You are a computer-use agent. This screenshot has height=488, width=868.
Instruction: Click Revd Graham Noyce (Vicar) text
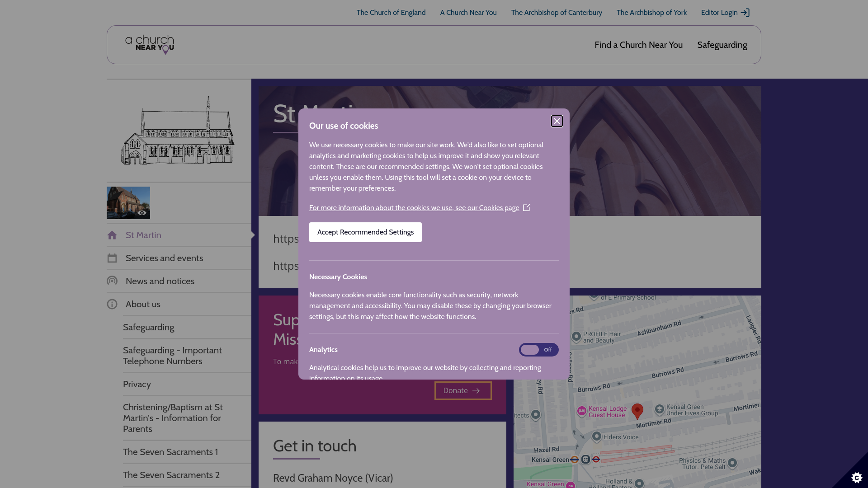[x=333, y=478]
